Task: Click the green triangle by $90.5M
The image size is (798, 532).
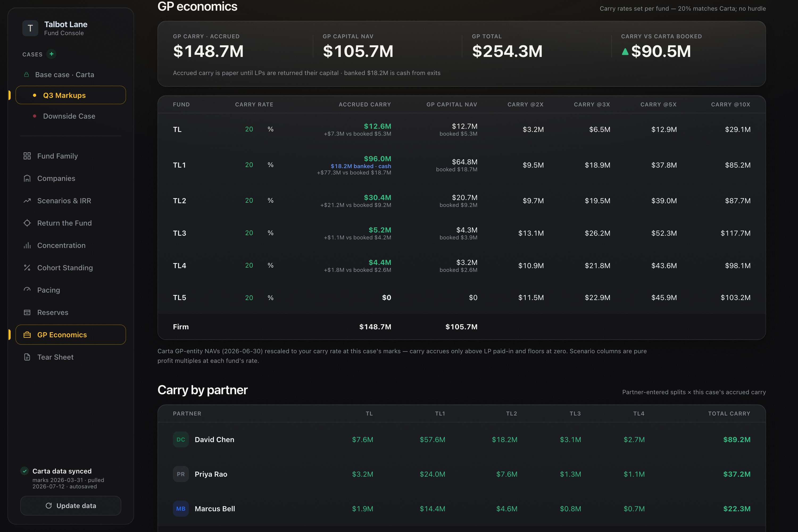Action: (625, 52)
